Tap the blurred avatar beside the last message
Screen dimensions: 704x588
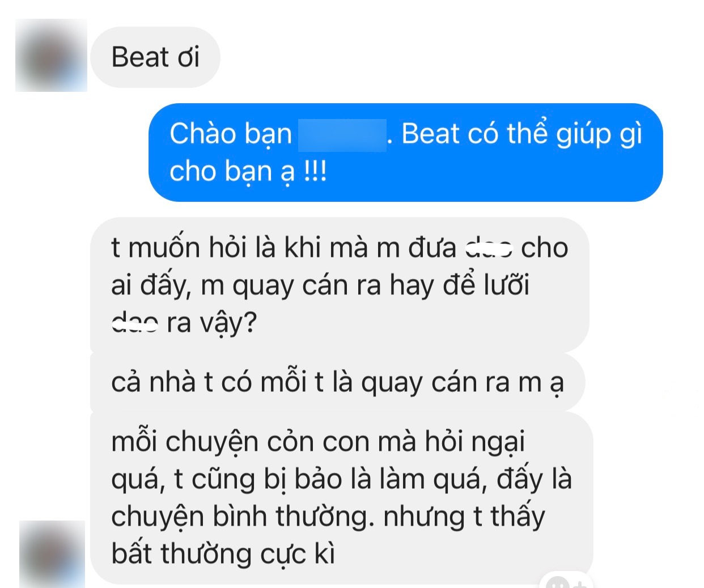pos(52,554)
